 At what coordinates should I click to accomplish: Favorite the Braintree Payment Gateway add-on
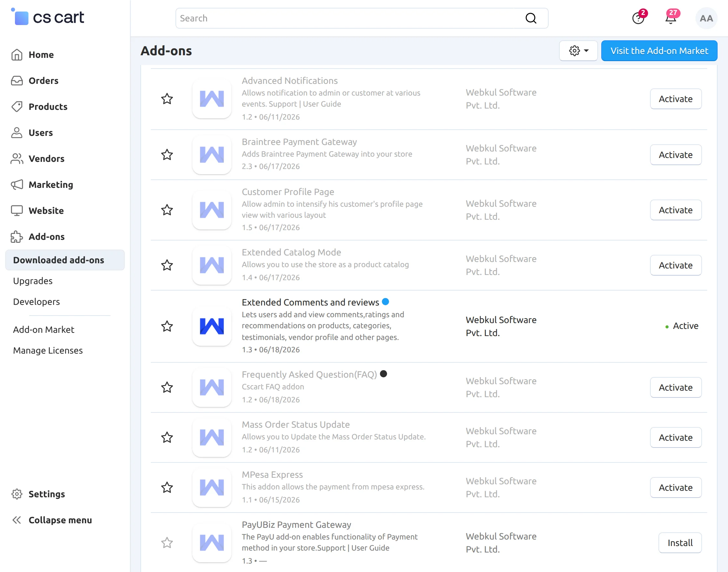point(167,155)
